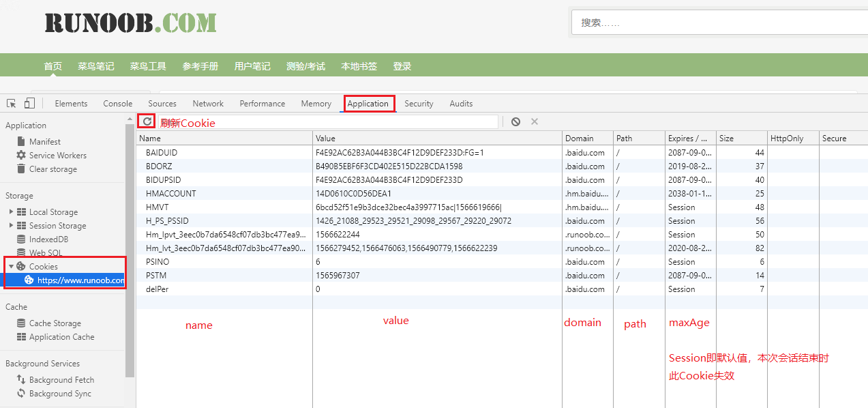This screenshot has height=408, width=868.
Task: Click the Background Fetch arrows icon
Action: tap(21, 379)
